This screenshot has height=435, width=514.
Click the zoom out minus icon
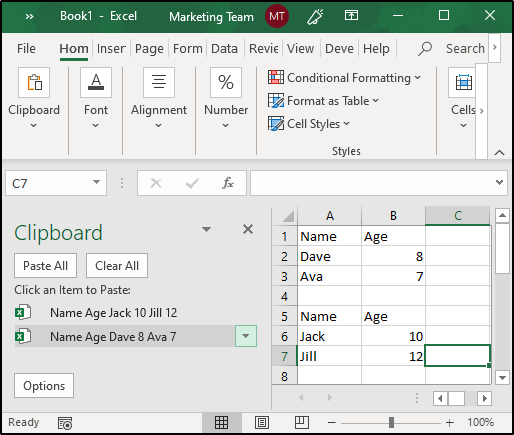(332, 423)
